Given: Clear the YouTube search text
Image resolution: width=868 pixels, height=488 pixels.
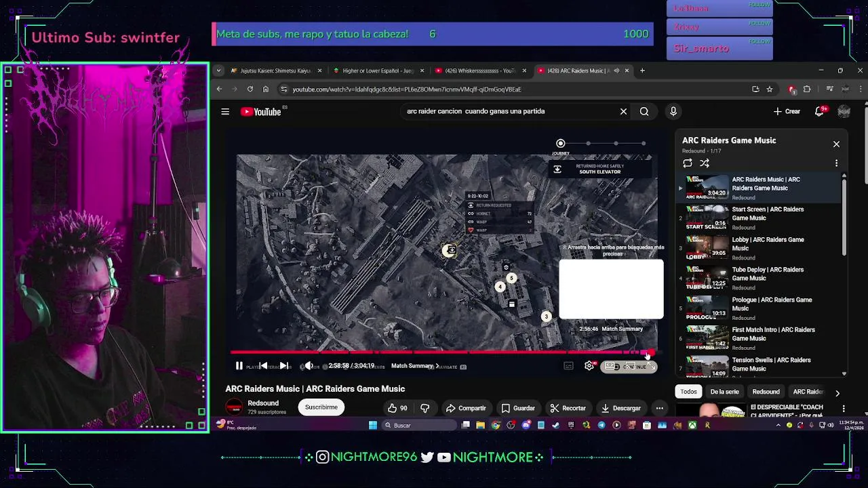Looking at the screenshot, I should tap(623, 111).
